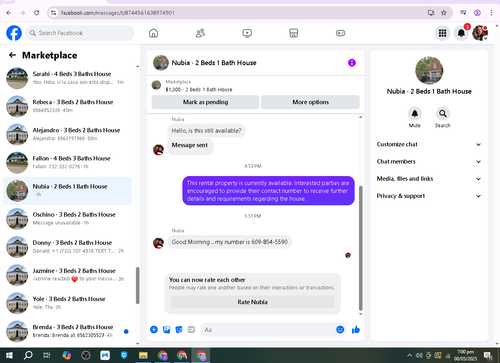Choose a GIF from the composer
The image size is (500, 363).
pos(191,330)
